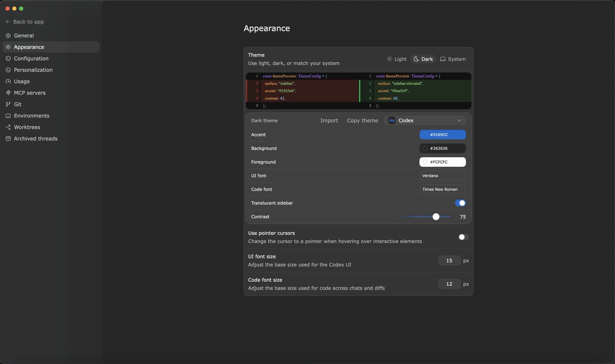
Task: Click the Translucent sidebar label
Action: click(272, 203)
